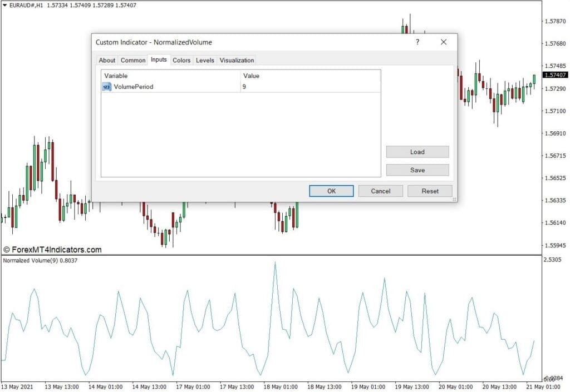Screen dimensions: 570x392
Task: Open the About tab
Action: (x=107, y=61)
